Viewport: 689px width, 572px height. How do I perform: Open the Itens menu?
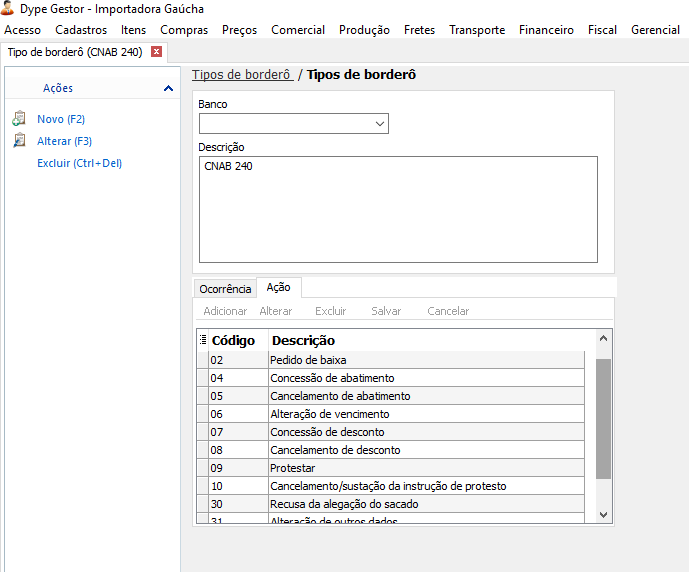[133, 30]
